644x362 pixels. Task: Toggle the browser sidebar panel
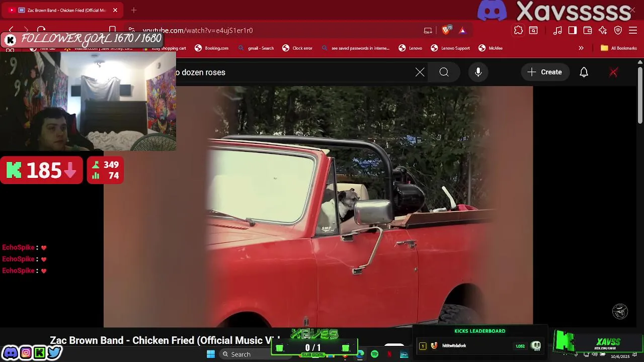(x=573, y=30)
